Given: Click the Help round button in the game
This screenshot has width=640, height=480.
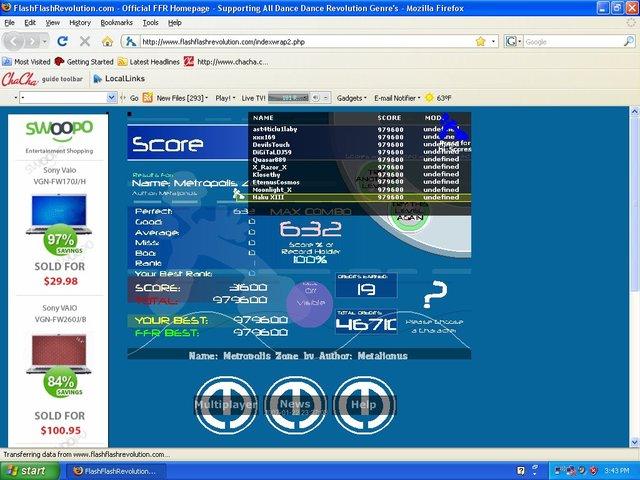Looking at the screenshot, I should point(364,405).
